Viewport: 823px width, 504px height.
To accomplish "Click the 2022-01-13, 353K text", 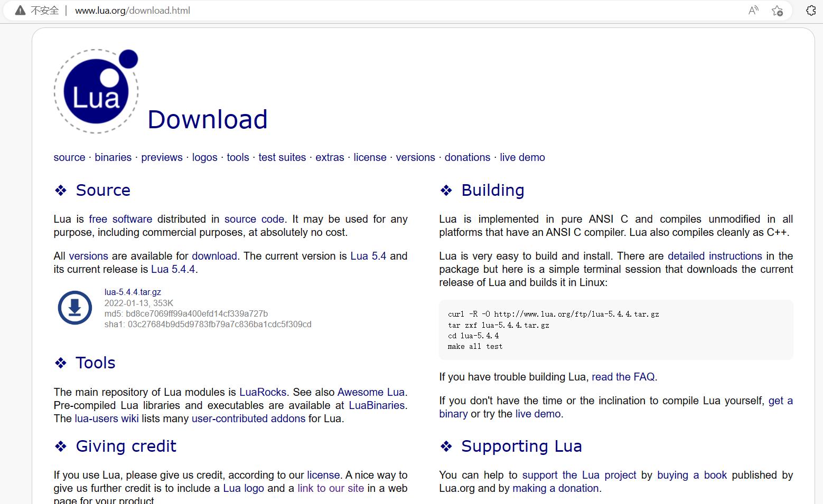I will click(x=138, y=303).
